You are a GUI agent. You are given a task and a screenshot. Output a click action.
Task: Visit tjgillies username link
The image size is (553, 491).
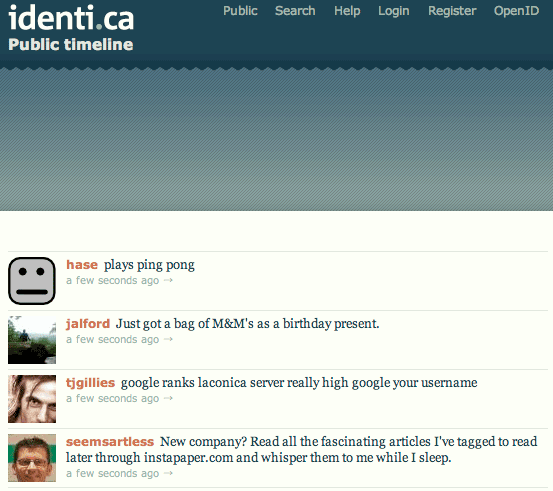point(90,382)
